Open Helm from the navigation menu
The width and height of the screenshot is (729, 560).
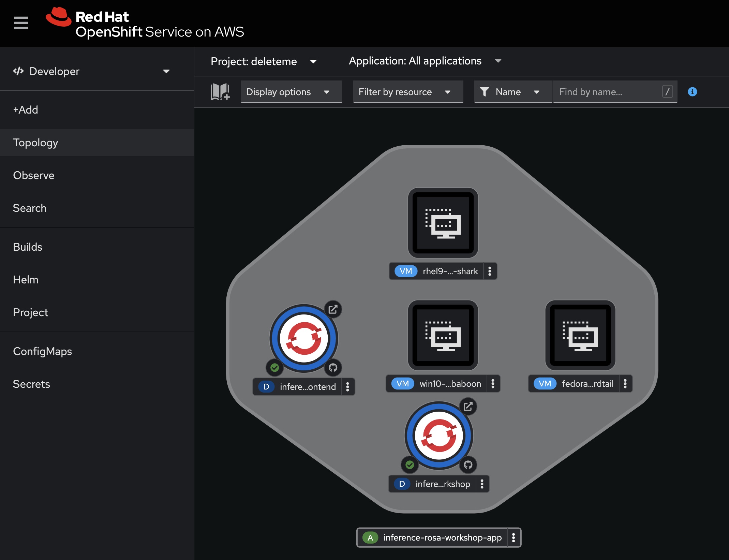(x=26, y=280)
